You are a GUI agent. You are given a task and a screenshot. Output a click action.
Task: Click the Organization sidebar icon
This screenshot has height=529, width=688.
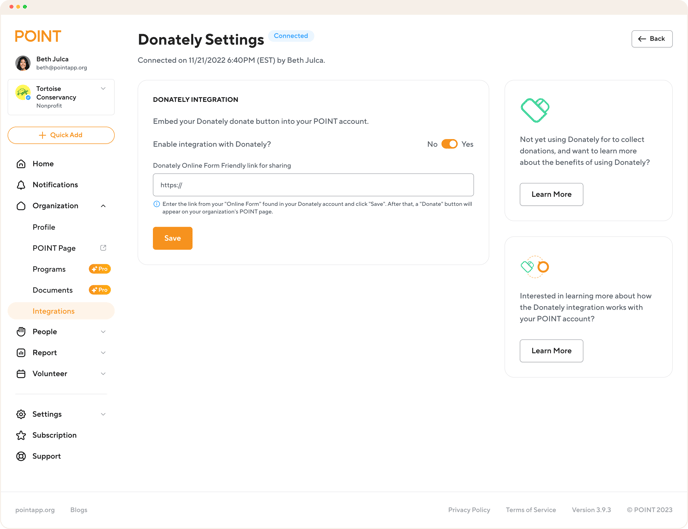pyautogui.click(x=21, y=206)
